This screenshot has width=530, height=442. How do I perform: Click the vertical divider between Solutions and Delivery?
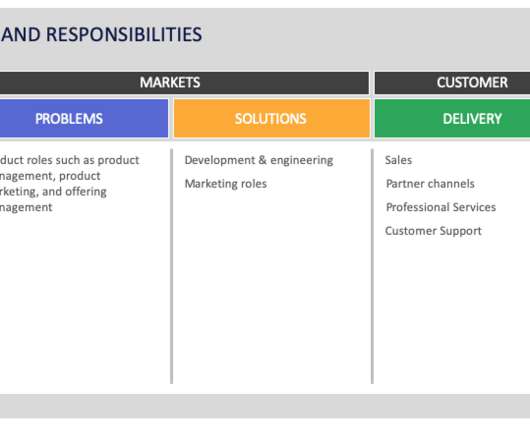coord(372,266)
